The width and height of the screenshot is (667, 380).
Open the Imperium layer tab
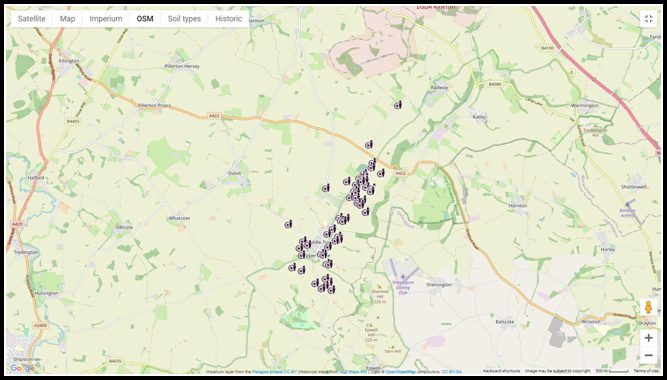[105, 19]
